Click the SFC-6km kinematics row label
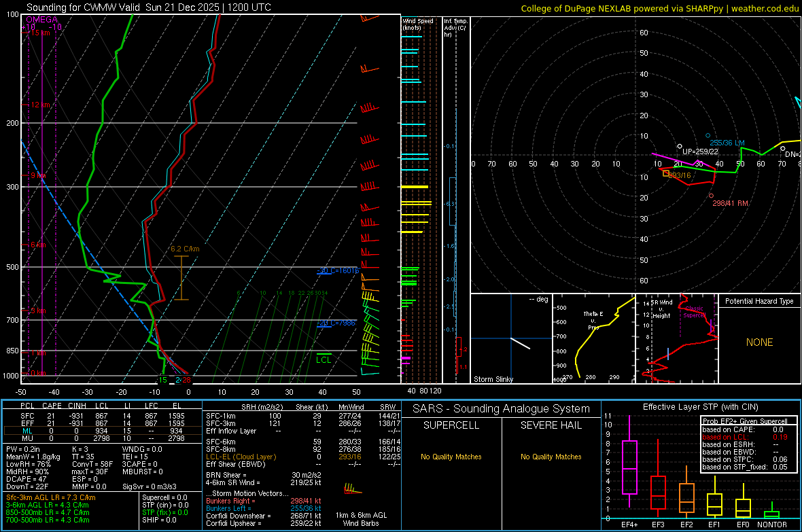Image resolution: width=802 pixels, height=532 pixels. [x=221, y=442]
